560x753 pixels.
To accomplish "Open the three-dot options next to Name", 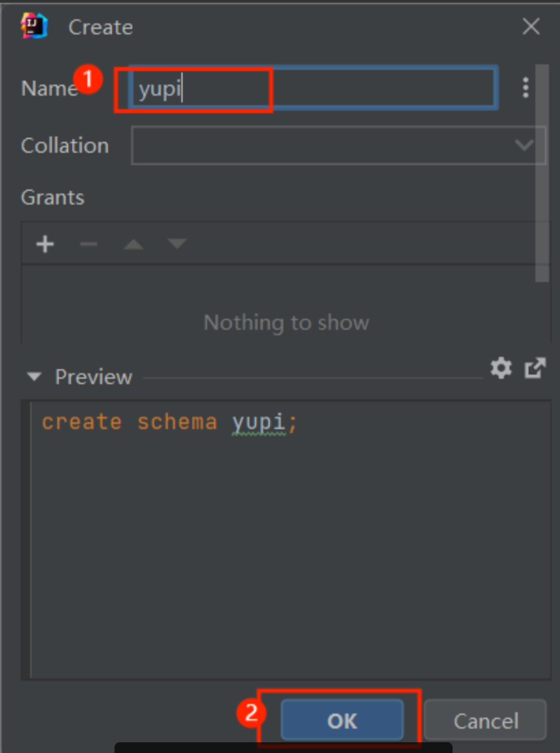I will [x=525, y=88].
